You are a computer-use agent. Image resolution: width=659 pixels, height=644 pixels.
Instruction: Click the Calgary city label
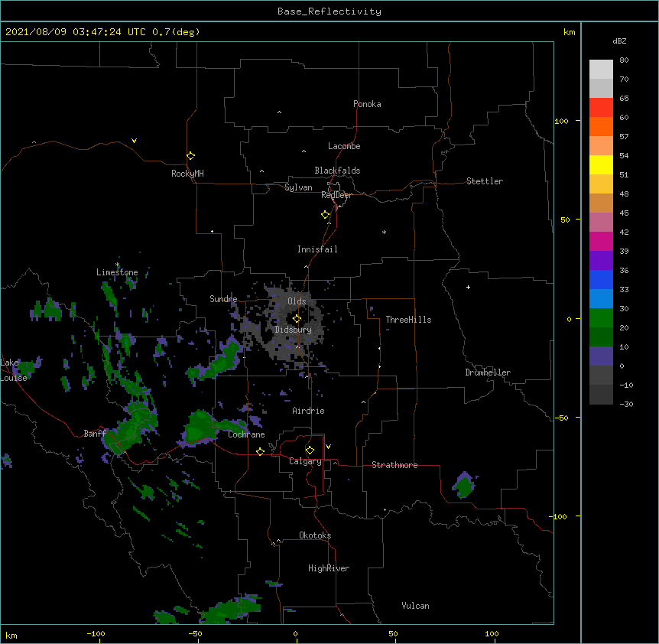(305, 461)
